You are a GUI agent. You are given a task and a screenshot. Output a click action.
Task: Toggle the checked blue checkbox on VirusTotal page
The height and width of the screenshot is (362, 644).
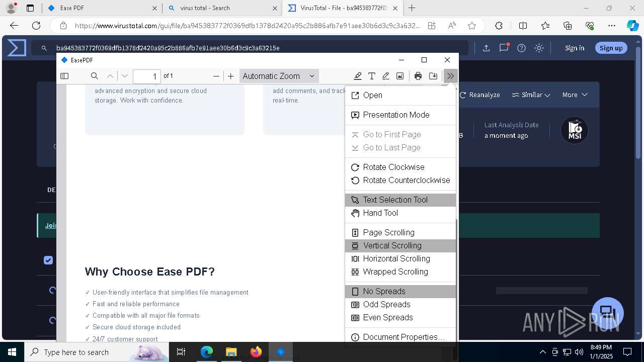tap(48, 260)
